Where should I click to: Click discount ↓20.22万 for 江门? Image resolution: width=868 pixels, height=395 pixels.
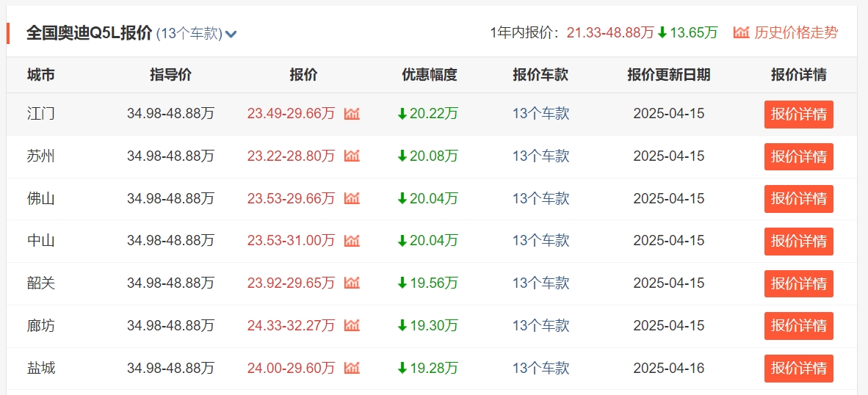pos(428,114)
